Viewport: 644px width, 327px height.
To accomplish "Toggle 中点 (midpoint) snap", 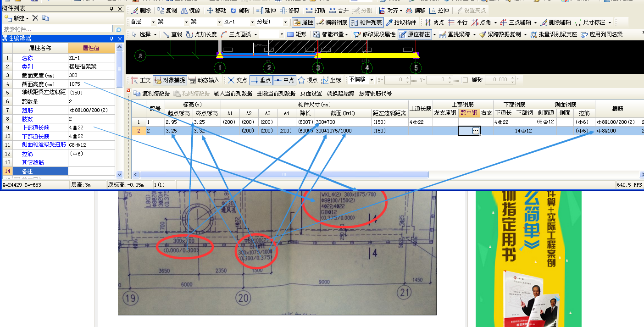I will pos(284,80).
